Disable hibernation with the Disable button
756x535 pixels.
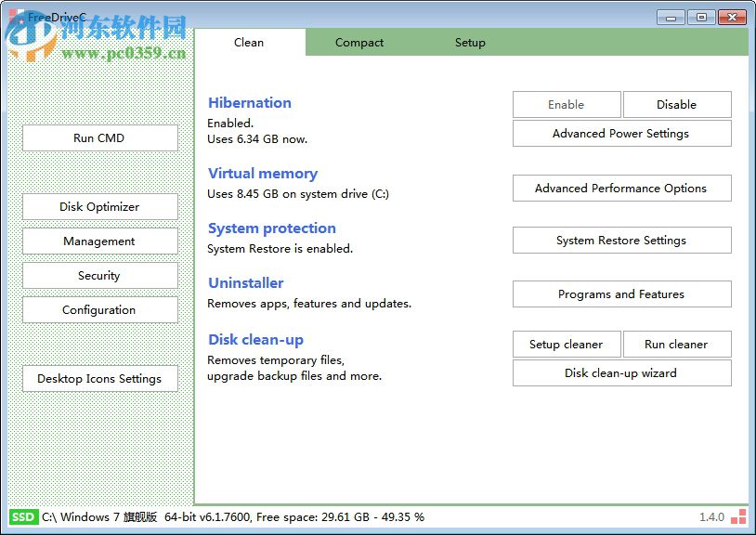(x=676, y=105)
